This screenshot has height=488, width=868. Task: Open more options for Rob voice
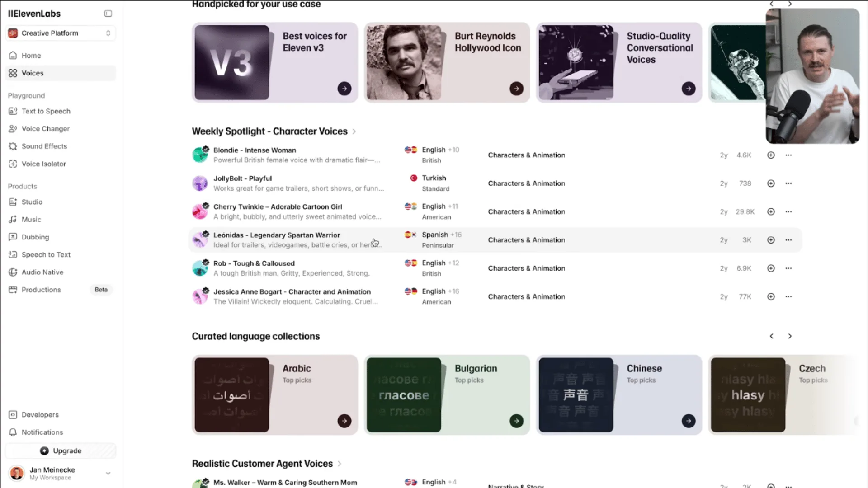[788, 268]
